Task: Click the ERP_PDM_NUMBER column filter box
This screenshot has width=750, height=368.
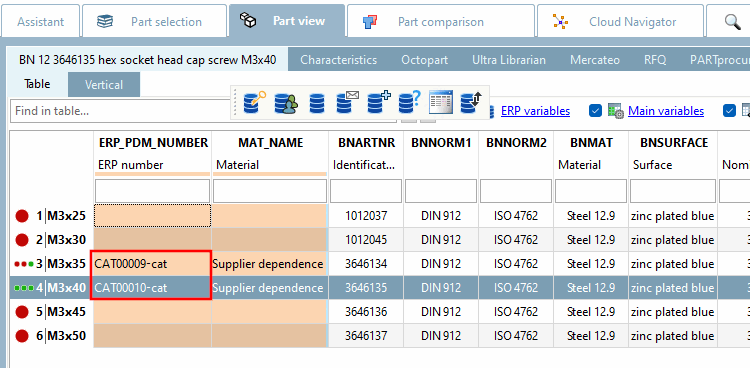Action: (153, 191)
